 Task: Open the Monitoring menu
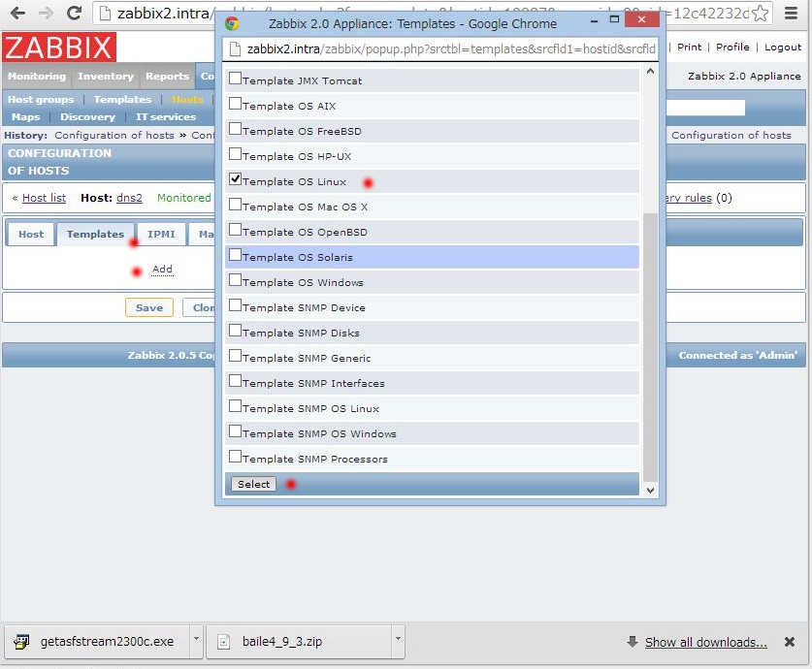coord(37,76)
